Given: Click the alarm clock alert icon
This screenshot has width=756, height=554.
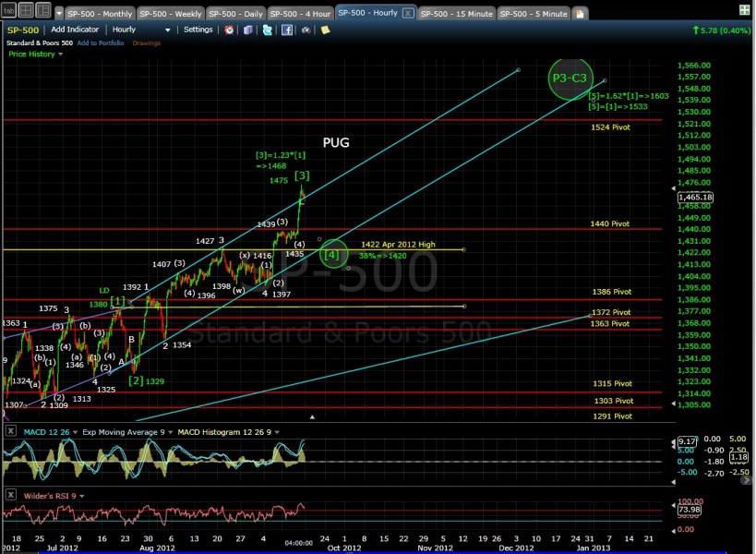Looking at the screenshot, I should point(229,30).
